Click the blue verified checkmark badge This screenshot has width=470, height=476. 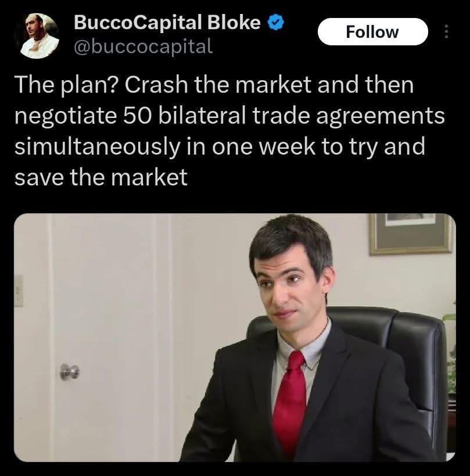click(275, 23)
